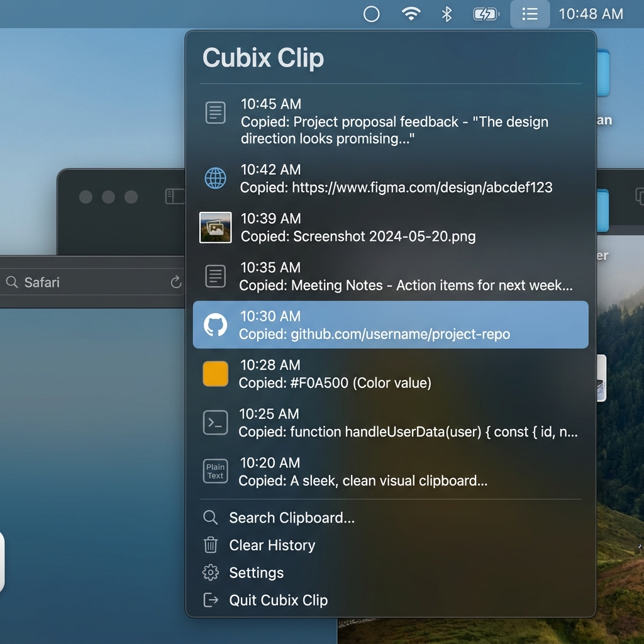Click the orange color swatch
The image size is (644, 644).
215,374
